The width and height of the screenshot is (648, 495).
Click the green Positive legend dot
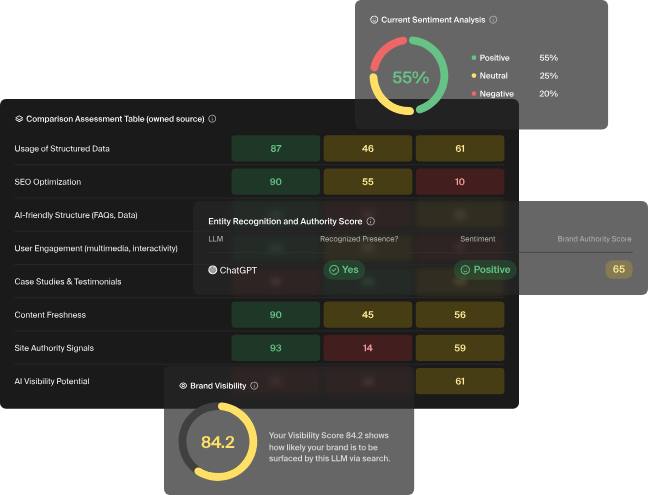tap(473, 58)
